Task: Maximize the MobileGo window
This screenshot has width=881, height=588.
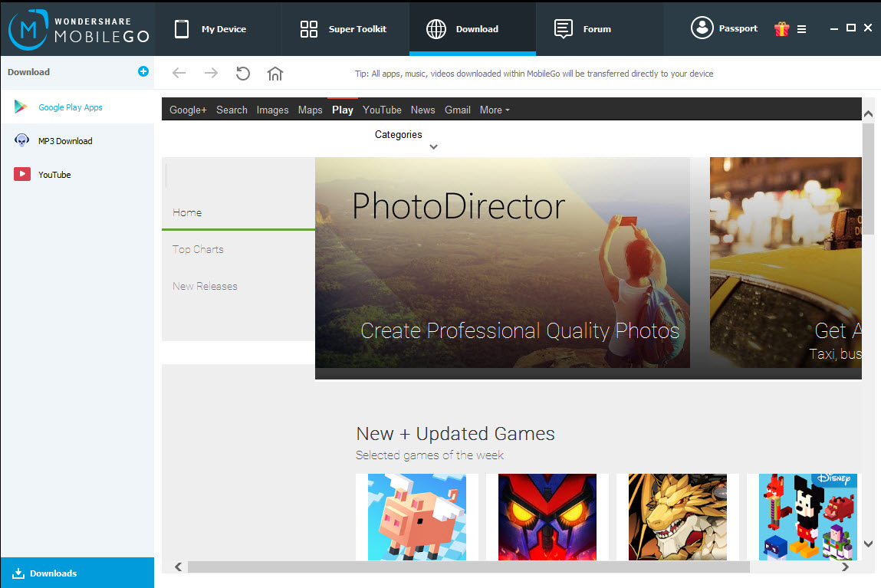Action: (851, 28)
